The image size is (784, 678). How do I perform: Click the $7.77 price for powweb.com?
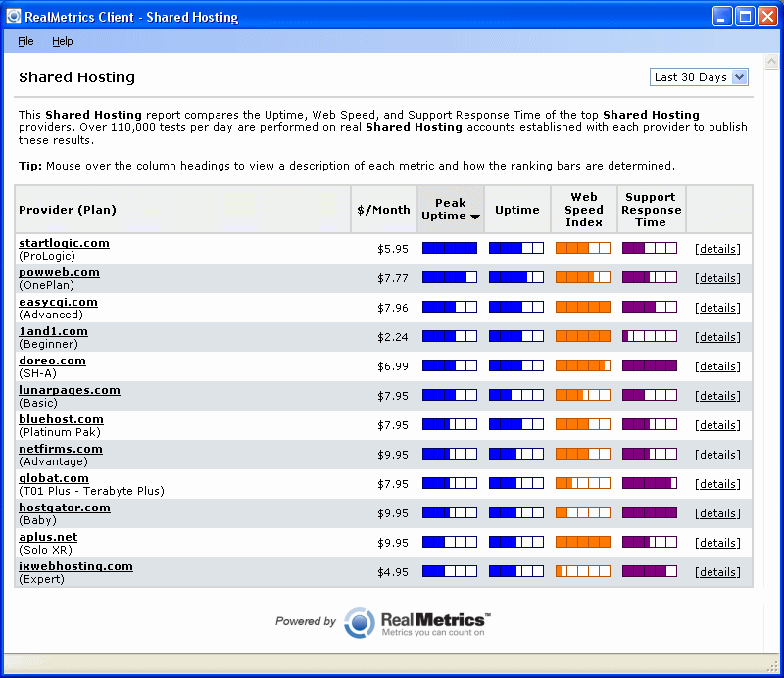click(393, 278)
